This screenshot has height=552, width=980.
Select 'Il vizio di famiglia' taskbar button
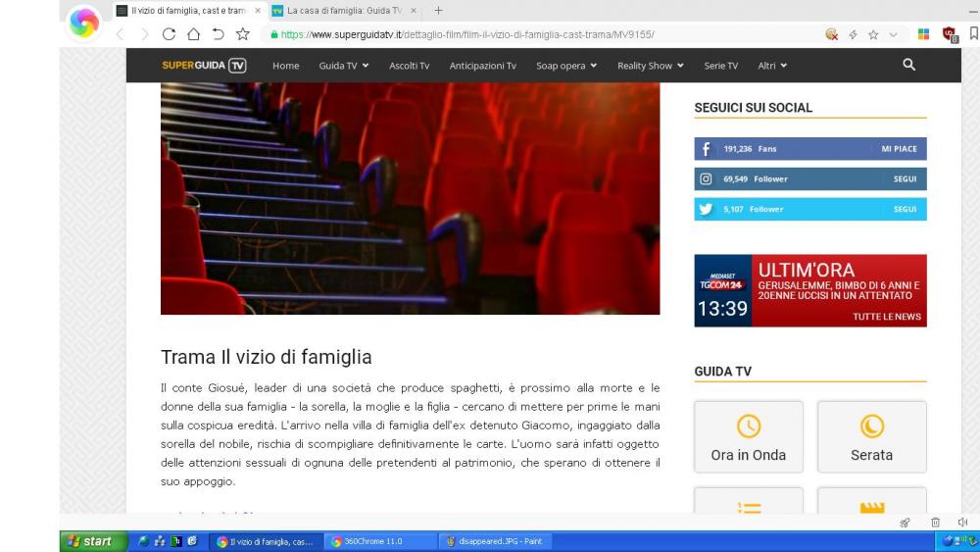coord(268,541)
